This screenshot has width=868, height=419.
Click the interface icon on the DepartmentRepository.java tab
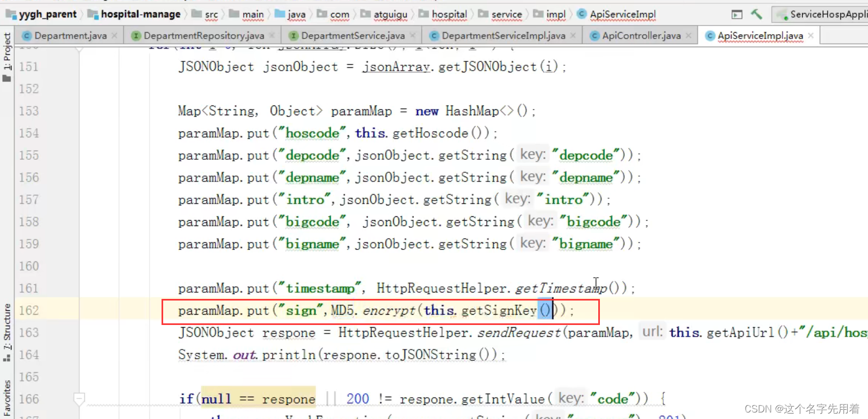(136, 36)
